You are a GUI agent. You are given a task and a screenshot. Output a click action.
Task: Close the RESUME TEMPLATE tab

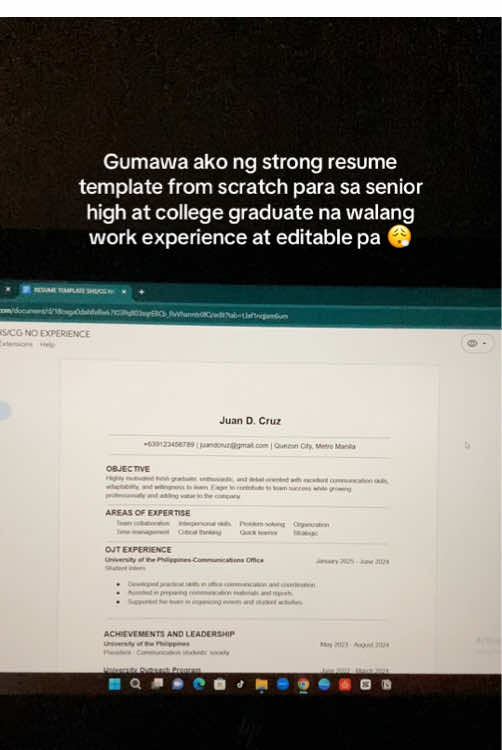124,291
